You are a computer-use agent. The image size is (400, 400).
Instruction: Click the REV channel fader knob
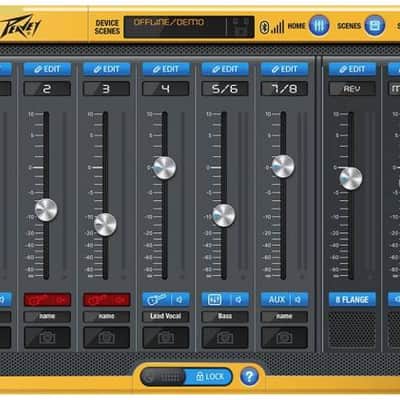(351, 178)
